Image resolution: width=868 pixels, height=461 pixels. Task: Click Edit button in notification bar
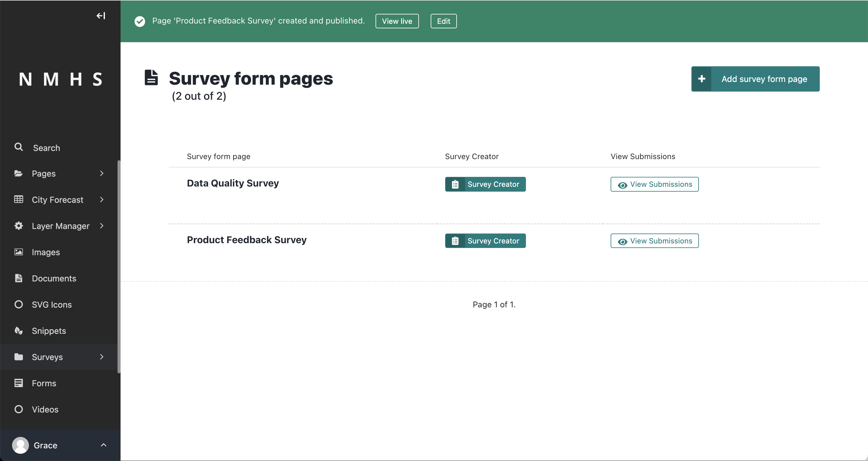click(x=443, y=21)
